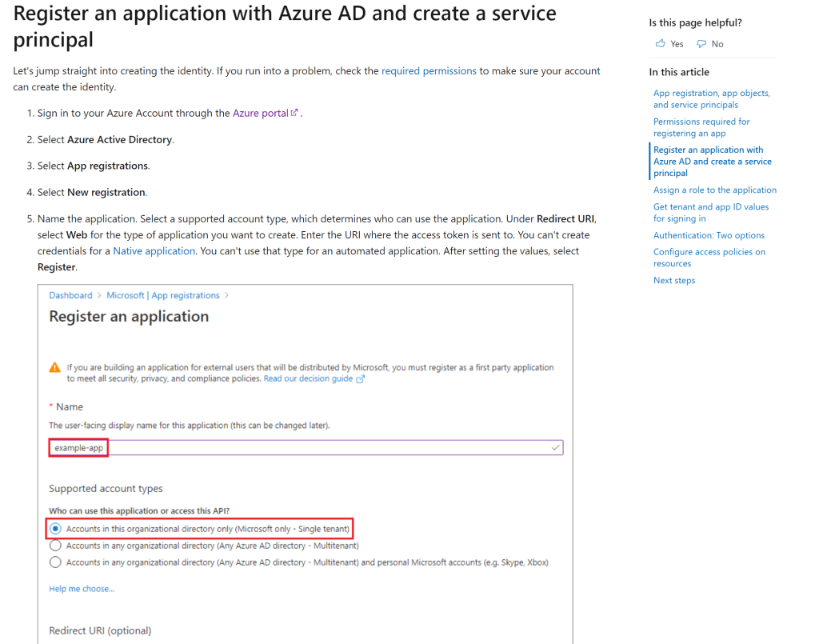The image size is (819, 644).
Task: Open the required permissions link
Action: pyautogui.click(x=429, y=71)
